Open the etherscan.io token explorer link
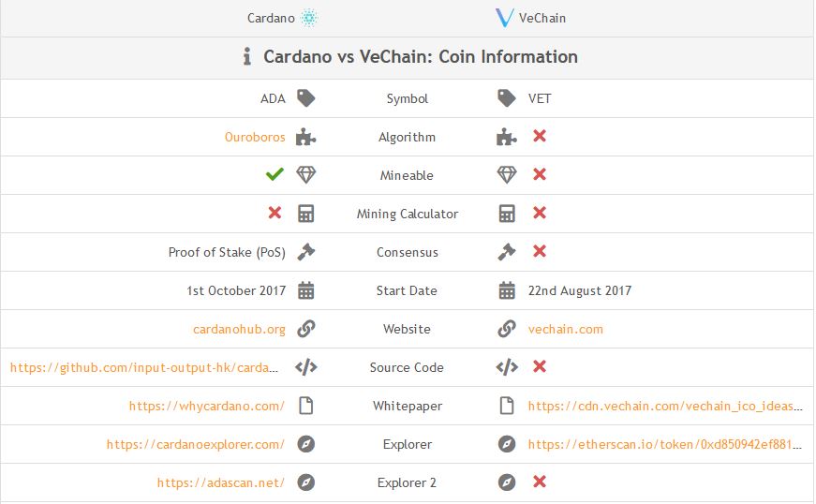 (x=664, y=444)
